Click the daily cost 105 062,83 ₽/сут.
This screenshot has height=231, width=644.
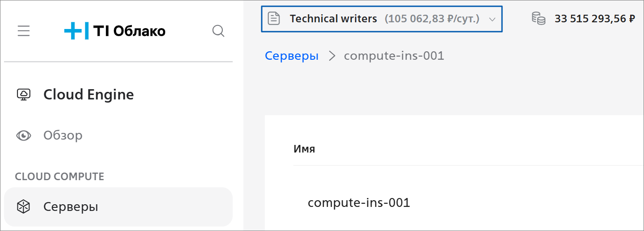(x=431, y=19)
